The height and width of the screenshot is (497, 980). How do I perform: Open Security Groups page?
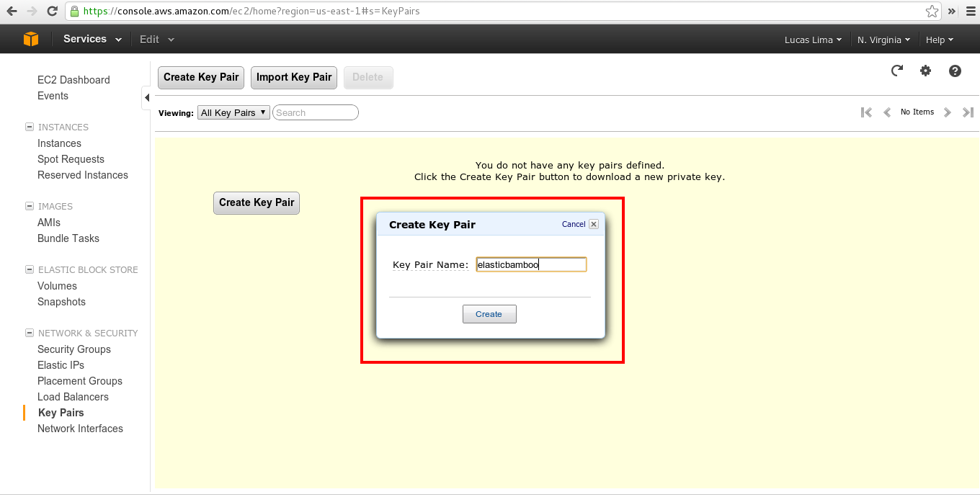point(74,349)
